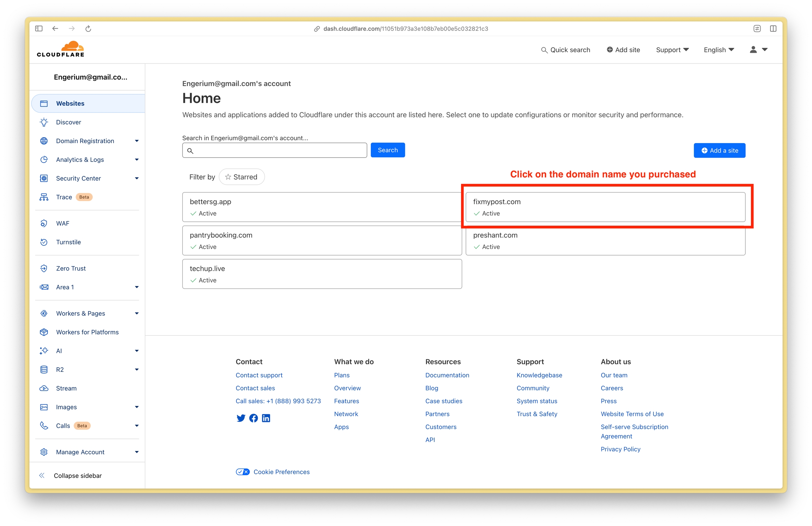Expand the Security Center arrow
The width and height of the screenshot is (812, 526).
pyautogui.click(x=137, y=178)
